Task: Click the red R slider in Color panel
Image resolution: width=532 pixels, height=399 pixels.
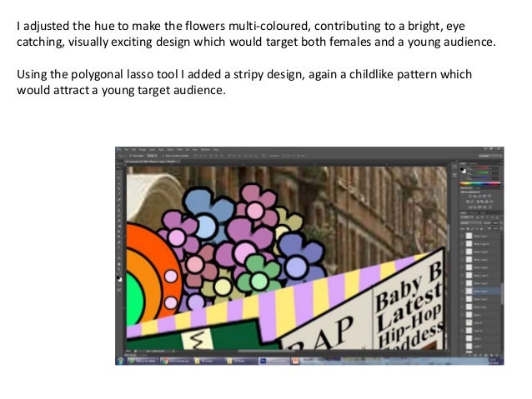Action: (x=479, y=167)
